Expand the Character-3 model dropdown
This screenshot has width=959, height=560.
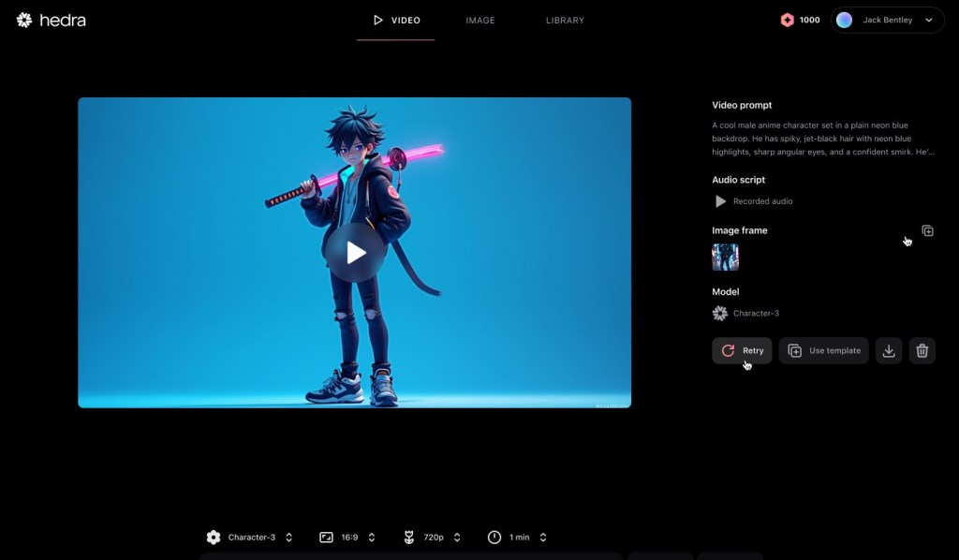click(250, 538)
